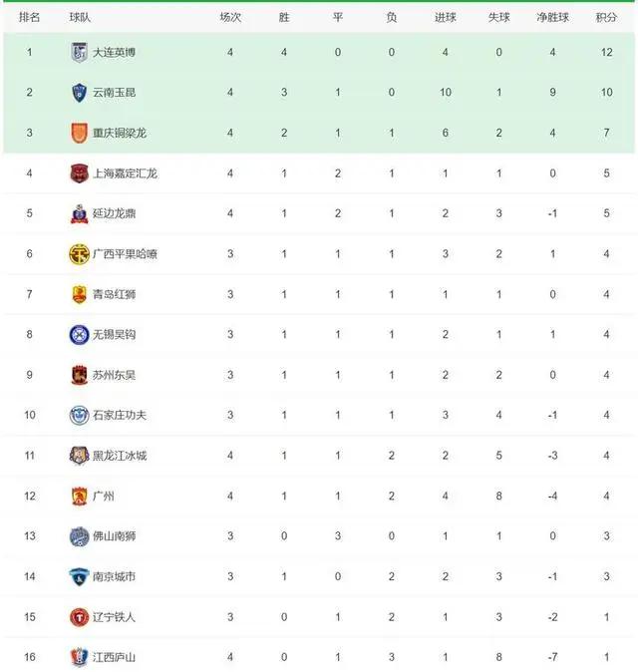Screen dimensions: 638x672
Task: Open the 延边龙鼎 club crest
Action: coord(79,213)
